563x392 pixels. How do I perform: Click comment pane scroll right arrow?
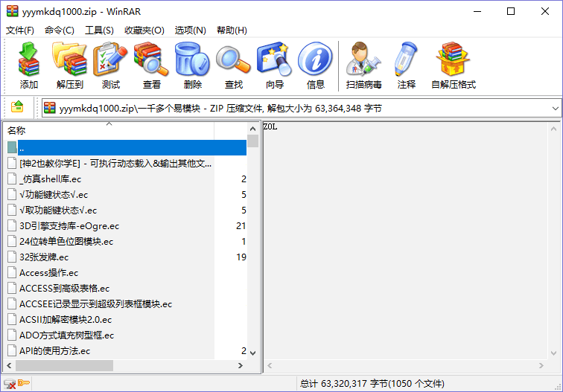[x=541, y=365]
